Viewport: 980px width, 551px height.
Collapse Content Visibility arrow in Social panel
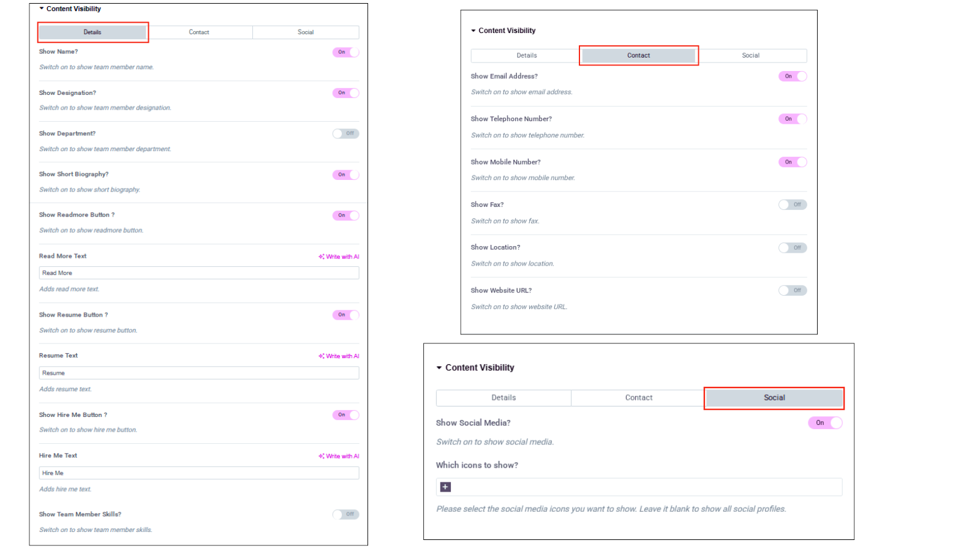[439, 368]
